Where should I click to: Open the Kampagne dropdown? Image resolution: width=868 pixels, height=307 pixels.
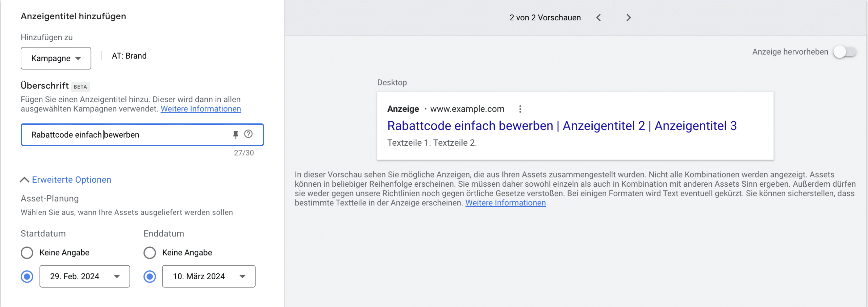coord(56,58)
